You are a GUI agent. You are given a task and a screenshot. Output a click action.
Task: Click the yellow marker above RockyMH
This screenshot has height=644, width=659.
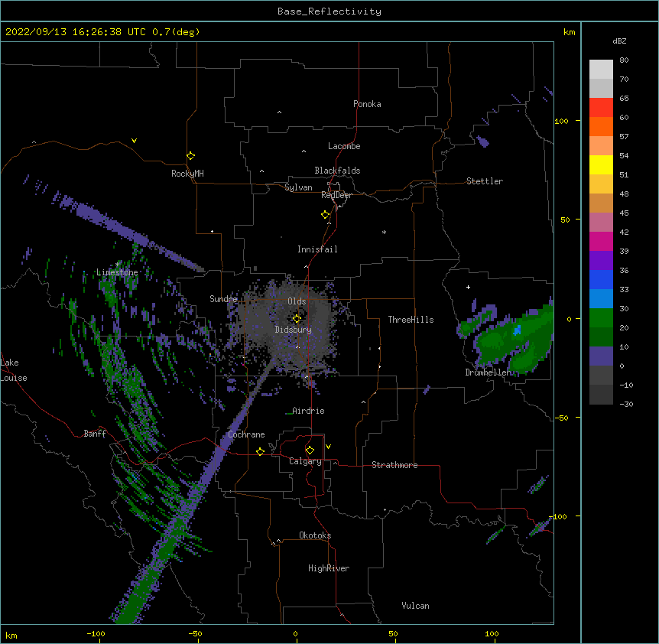click(190, 156)
